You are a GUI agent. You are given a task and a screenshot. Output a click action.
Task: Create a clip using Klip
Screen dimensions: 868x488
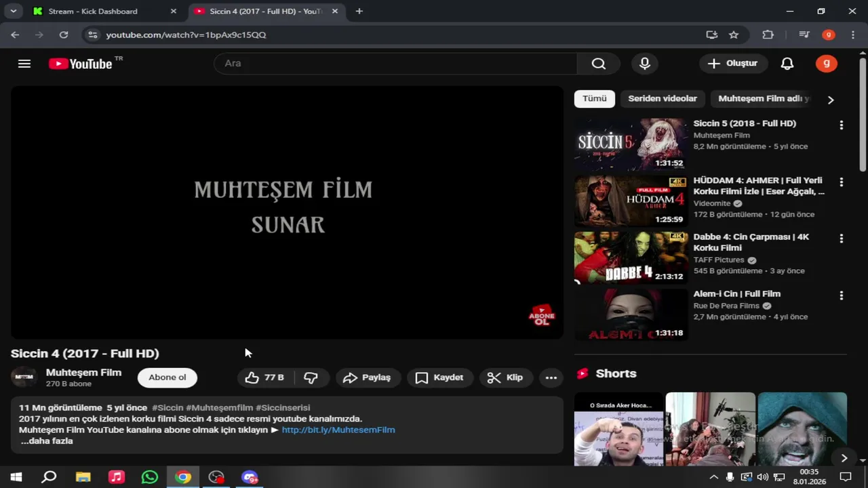pyautogui.click(x=505, y=378)
